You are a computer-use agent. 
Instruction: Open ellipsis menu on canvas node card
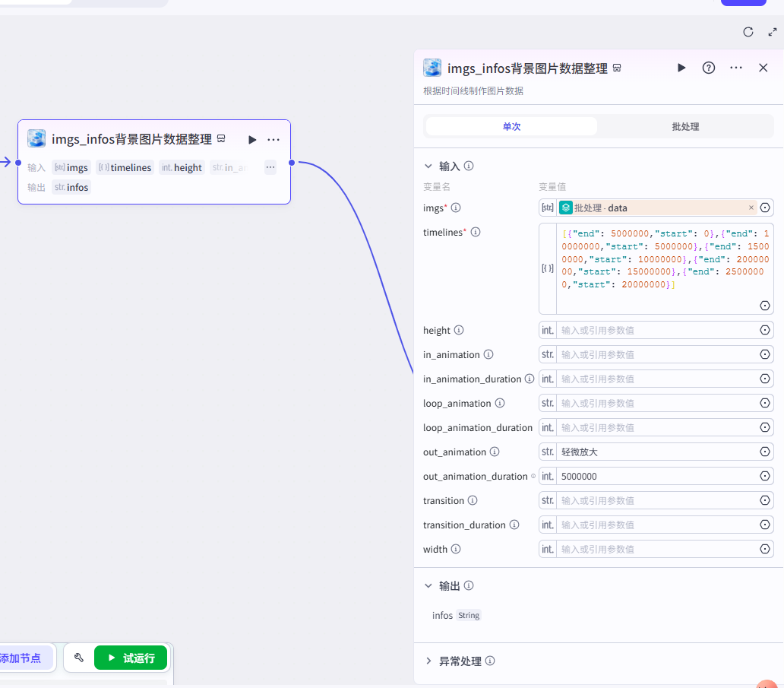pyautogui.click(x=273, y=139)
